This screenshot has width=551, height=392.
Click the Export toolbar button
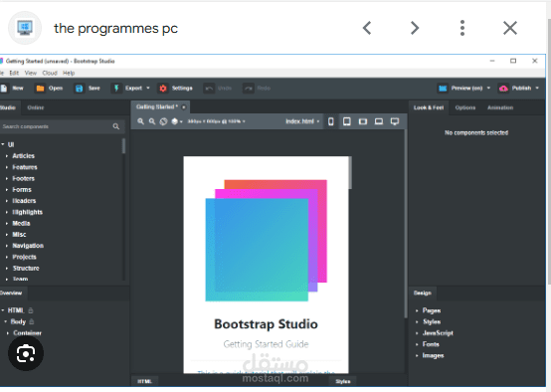tap(127, 89)
